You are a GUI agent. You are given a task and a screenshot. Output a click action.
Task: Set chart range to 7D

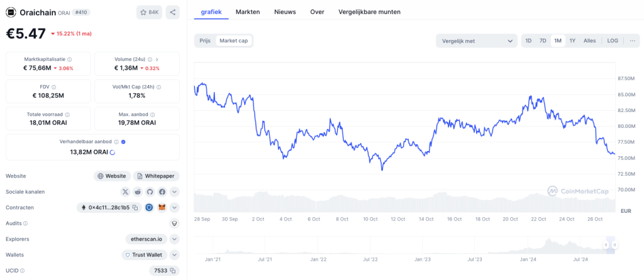tap(543, 41)
